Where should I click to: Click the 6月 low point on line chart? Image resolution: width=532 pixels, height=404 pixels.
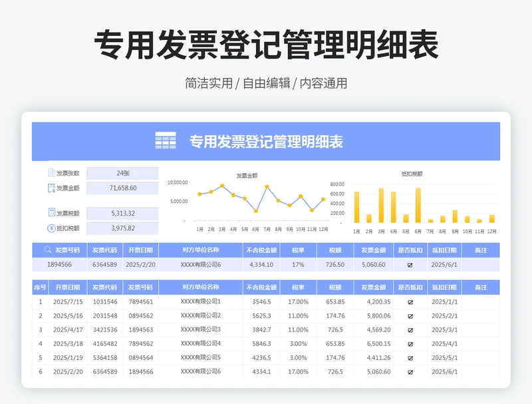click(256, 211)
